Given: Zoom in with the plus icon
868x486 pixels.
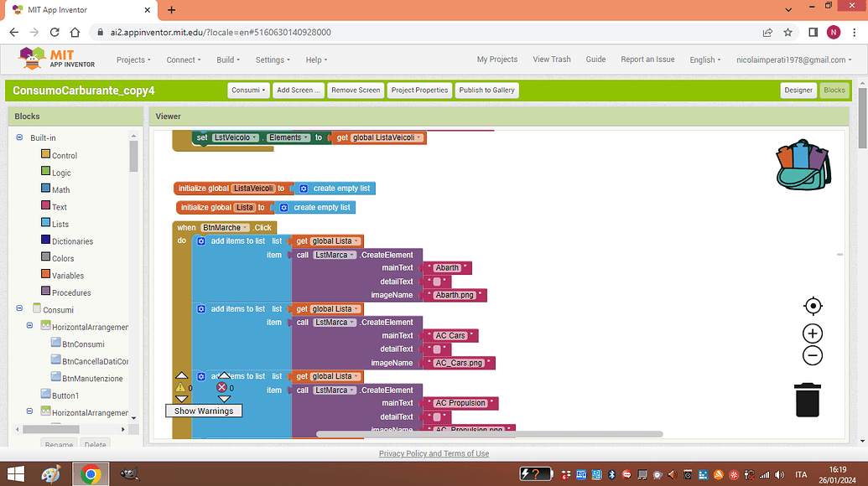Looking at the screenshot, I should pos(812,333).
